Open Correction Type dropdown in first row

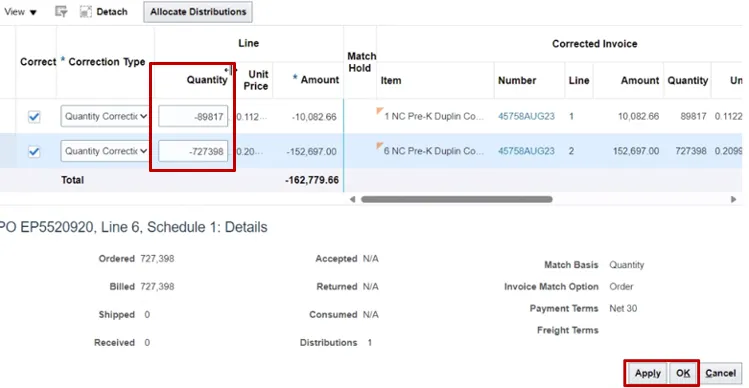(104, 117)
